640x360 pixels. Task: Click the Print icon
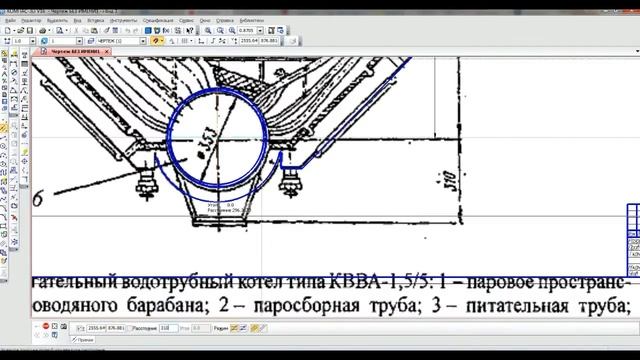(x=42, y=31)
